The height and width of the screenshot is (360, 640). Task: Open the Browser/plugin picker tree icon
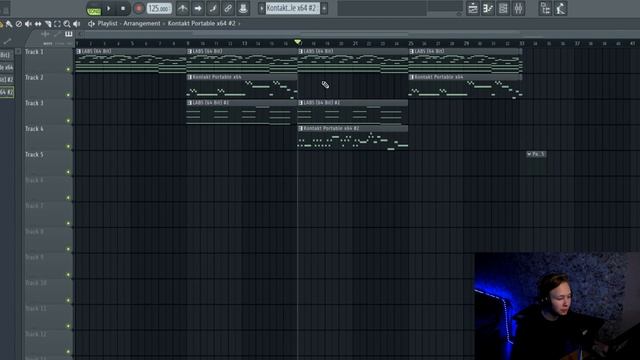545,8
